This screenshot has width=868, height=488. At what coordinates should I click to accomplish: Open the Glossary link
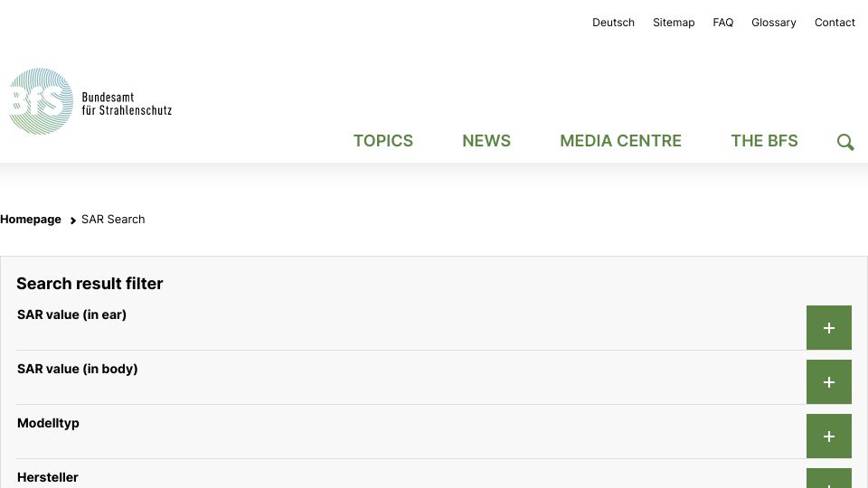773,23
